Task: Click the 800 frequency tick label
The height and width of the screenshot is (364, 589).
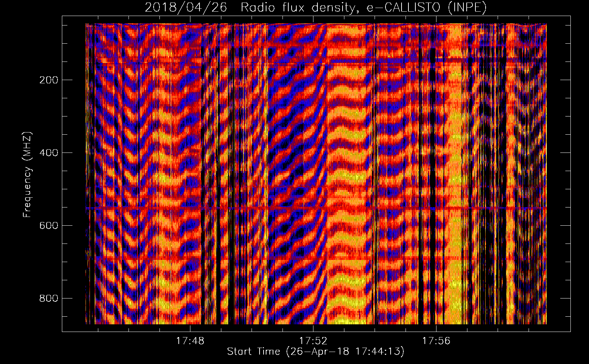Action: pyautogui.click(x=49, y=298)
